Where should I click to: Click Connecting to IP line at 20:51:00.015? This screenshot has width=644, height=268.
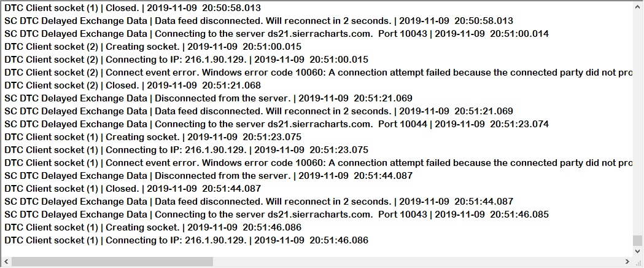coord(186,60)
